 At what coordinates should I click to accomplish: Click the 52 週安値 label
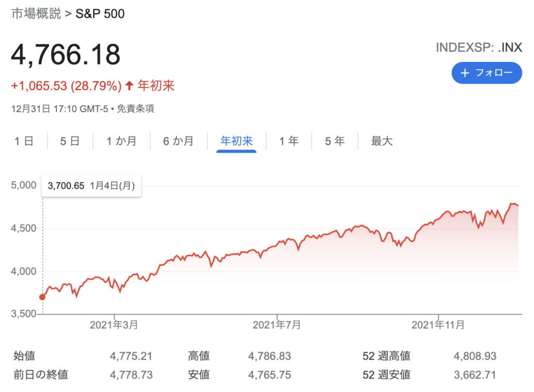386,375
